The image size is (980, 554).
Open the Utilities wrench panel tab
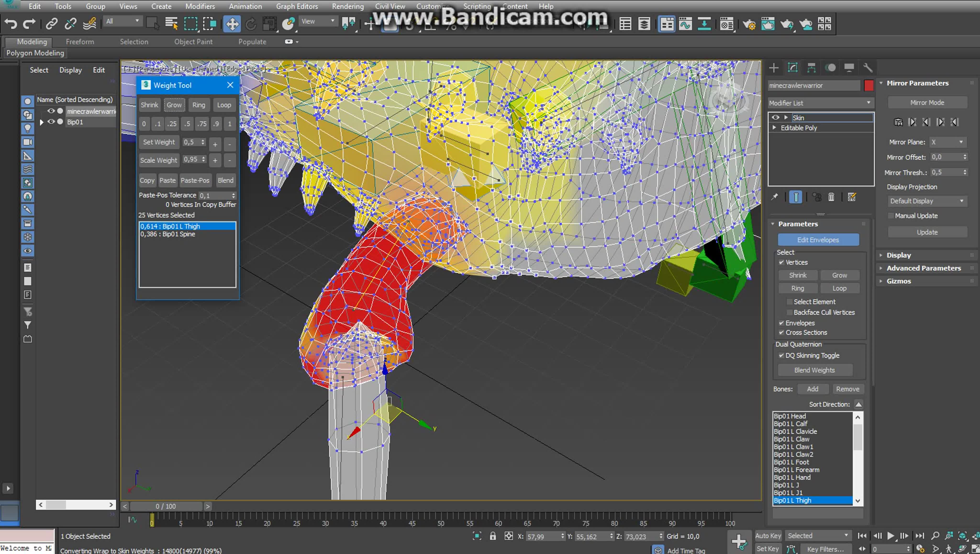(867, 68)
